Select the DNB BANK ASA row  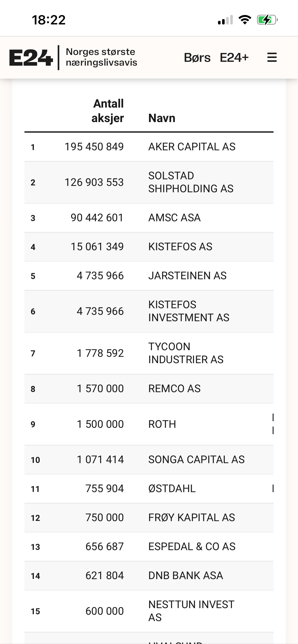click(x=149, y=576)
